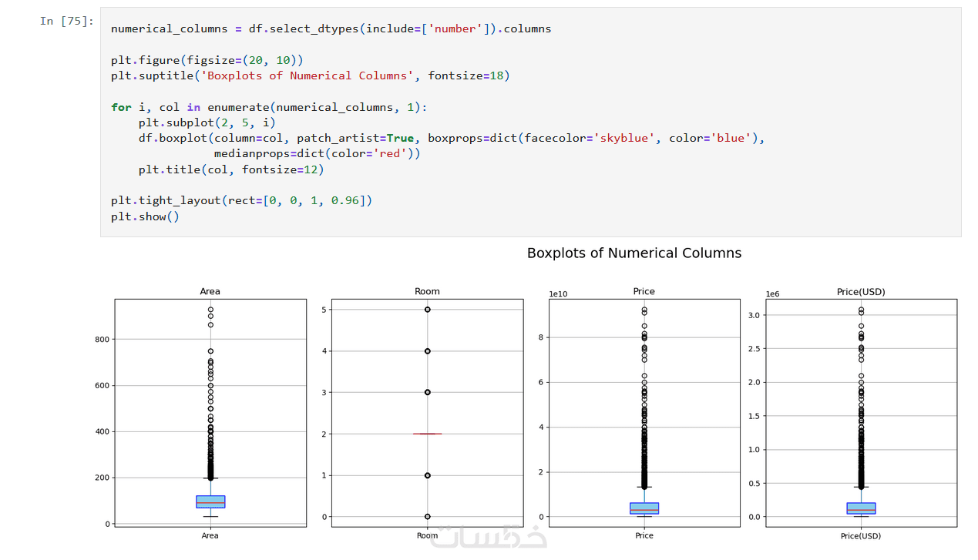The width and height of the screenshot is (978, 560).
Task: Click the sky-blue box in the Area boxplot
Action: (x=210, y=501)
